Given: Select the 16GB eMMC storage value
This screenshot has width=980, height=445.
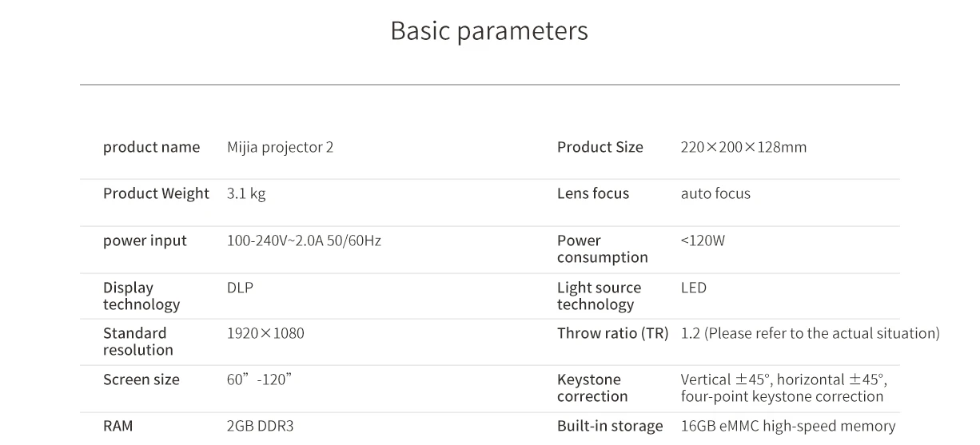Looking at the screenshot, I should (x=788, y=427).
